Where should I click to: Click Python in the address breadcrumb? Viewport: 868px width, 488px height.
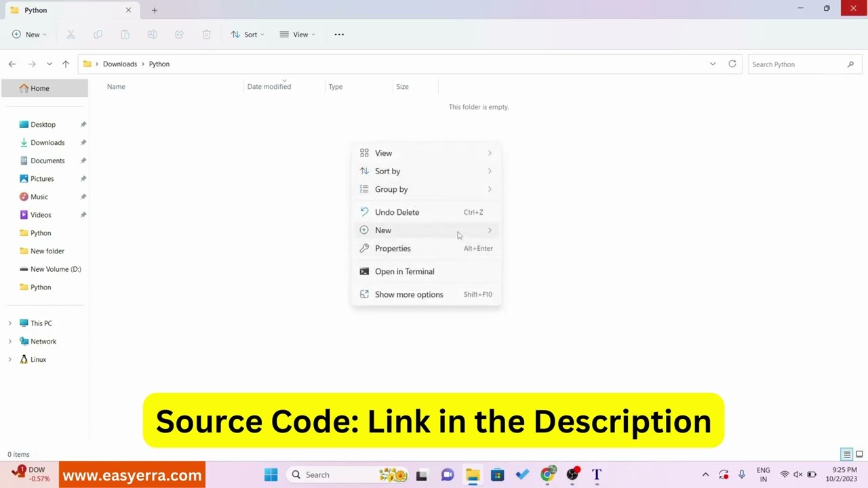159,64
